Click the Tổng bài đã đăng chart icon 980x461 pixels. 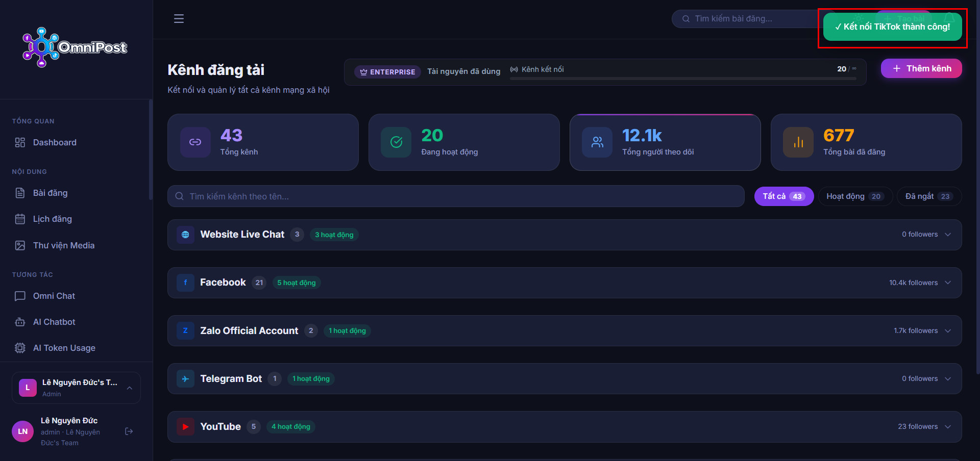[798, 142]
